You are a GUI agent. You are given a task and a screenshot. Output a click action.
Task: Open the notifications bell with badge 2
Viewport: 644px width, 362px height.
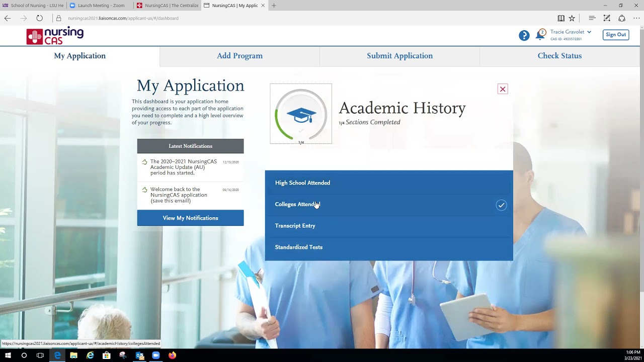(x=540, y=35)
